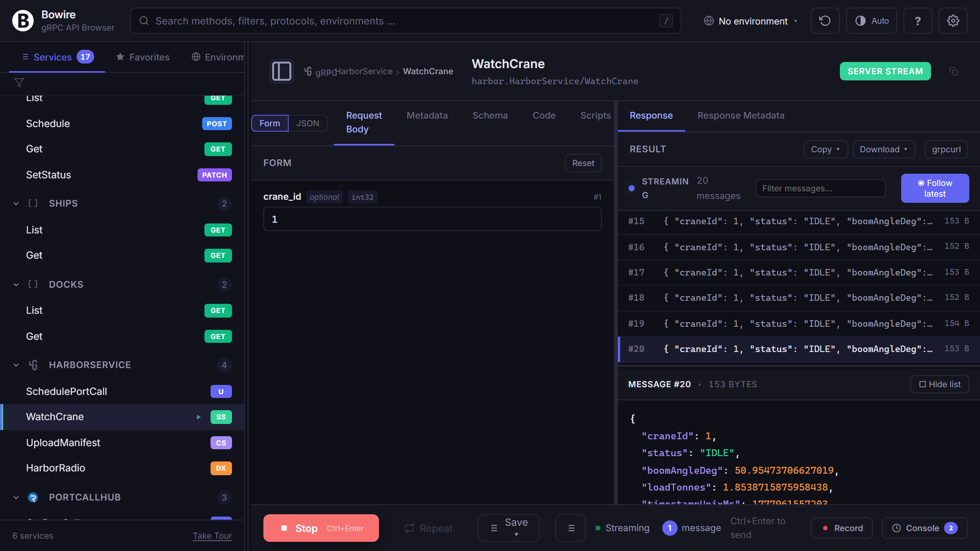
Task: Toggle the sidebar panel layout icon
Action: pyautogui.click(x=282, y=71)
